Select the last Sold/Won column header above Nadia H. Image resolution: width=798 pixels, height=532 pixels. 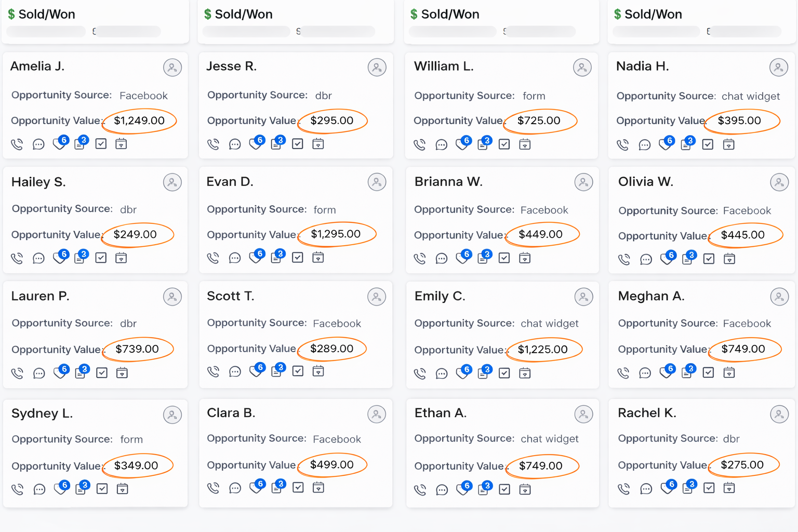click(x=653, y=14)
